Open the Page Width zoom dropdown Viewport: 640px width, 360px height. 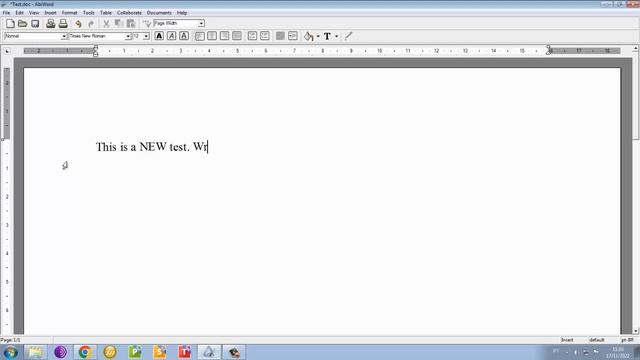(x=201, y=24)
